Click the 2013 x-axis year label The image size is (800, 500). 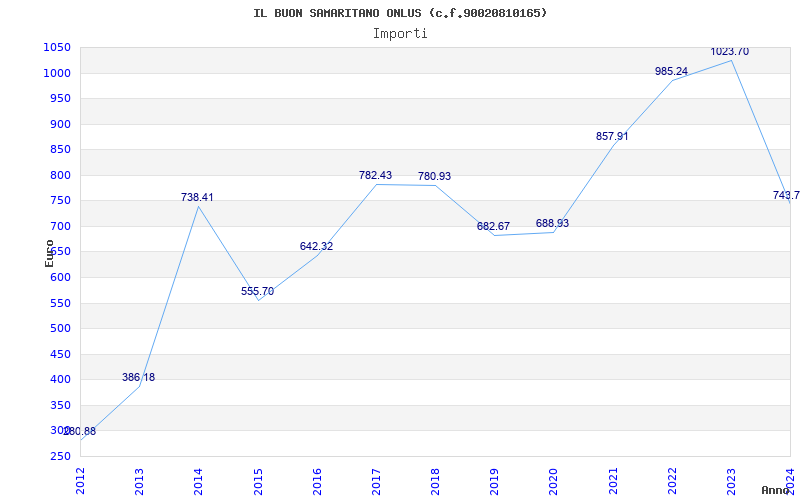[139, 481]
